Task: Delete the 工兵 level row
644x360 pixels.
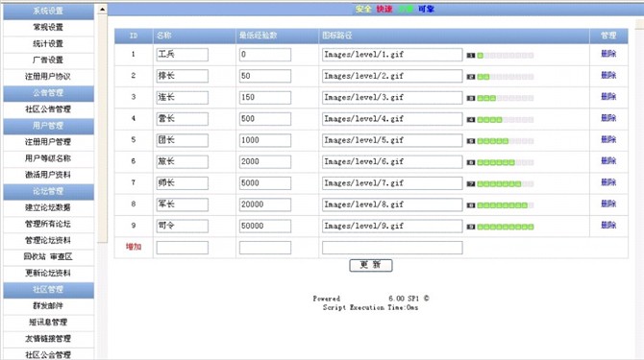Action: (x=608, y=54)
